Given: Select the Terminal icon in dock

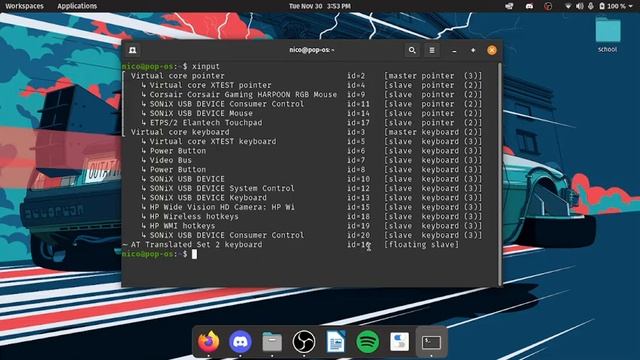Looking at the screenshot, I should [431, 342].
